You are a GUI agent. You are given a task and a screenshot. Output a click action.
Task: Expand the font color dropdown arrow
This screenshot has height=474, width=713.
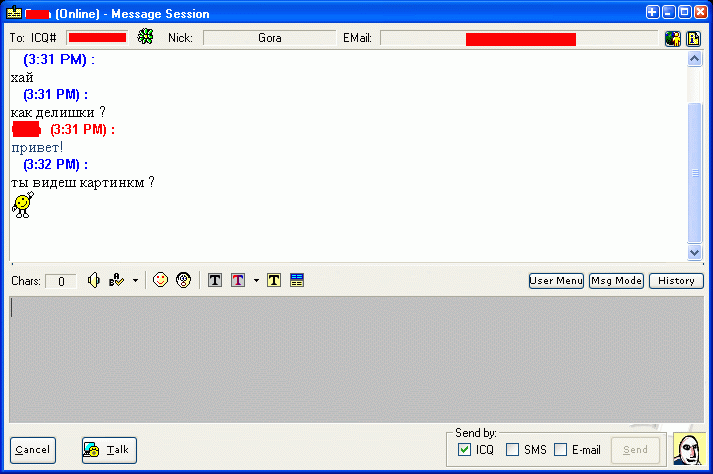[256, 281]
